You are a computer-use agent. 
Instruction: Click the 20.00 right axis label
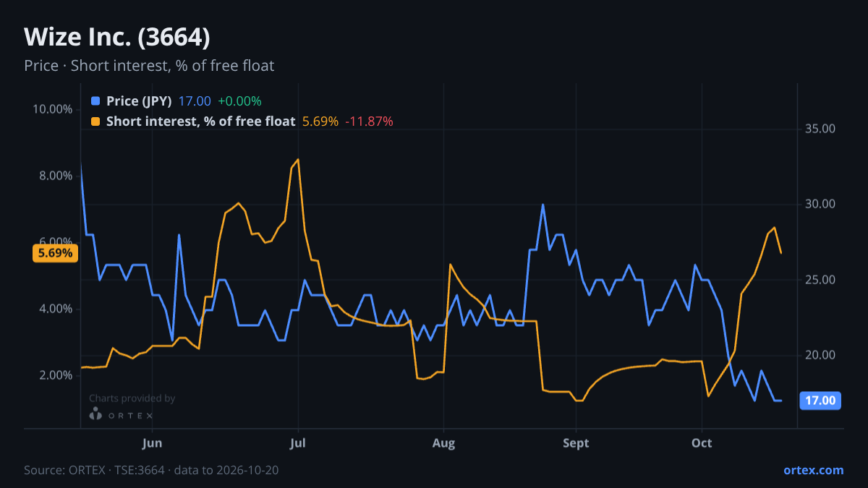pos(820,355)
